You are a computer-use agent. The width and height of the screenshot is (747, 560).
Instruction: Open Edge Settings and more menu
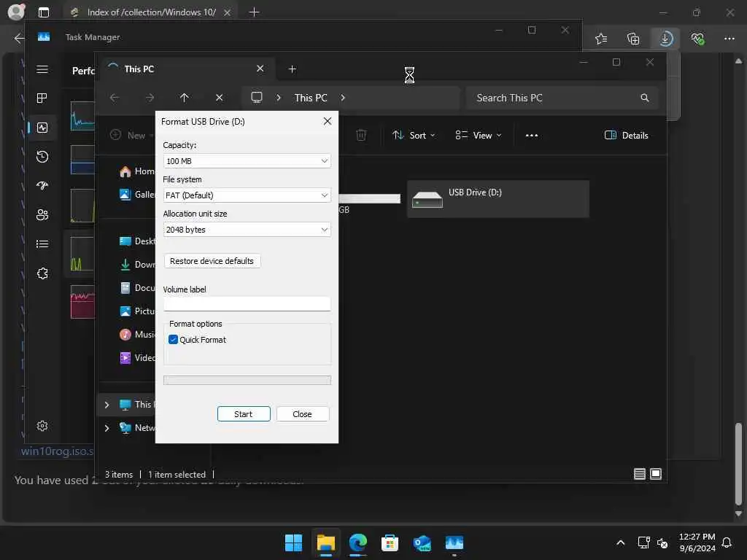click(729, 39)
